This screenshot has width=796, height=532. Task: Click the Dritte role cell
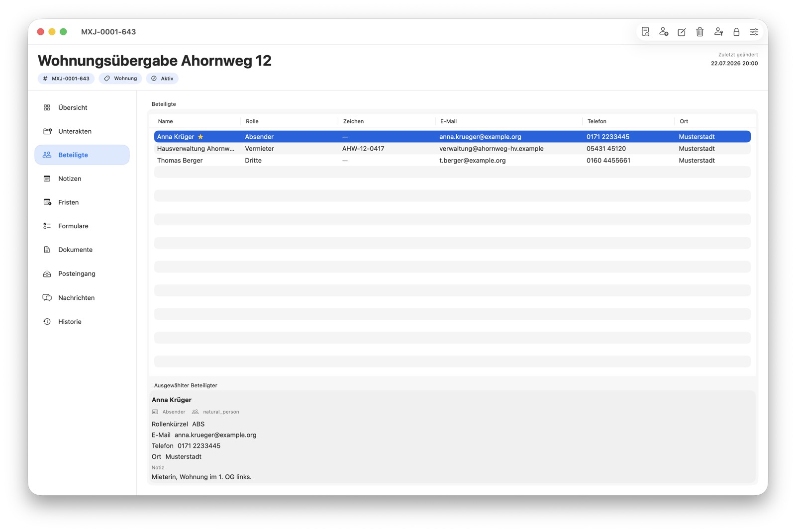click(x=253, y=161)
